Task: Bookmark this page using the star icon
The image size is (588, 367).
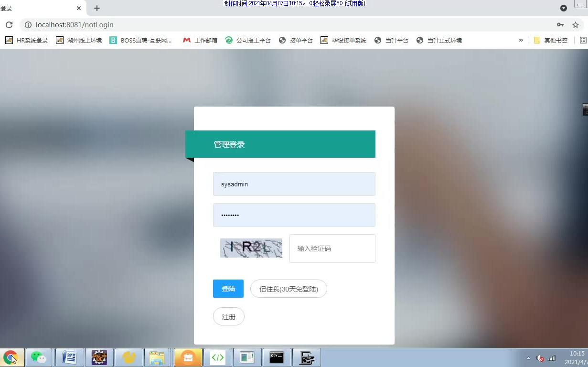Action: click(576, 25)
